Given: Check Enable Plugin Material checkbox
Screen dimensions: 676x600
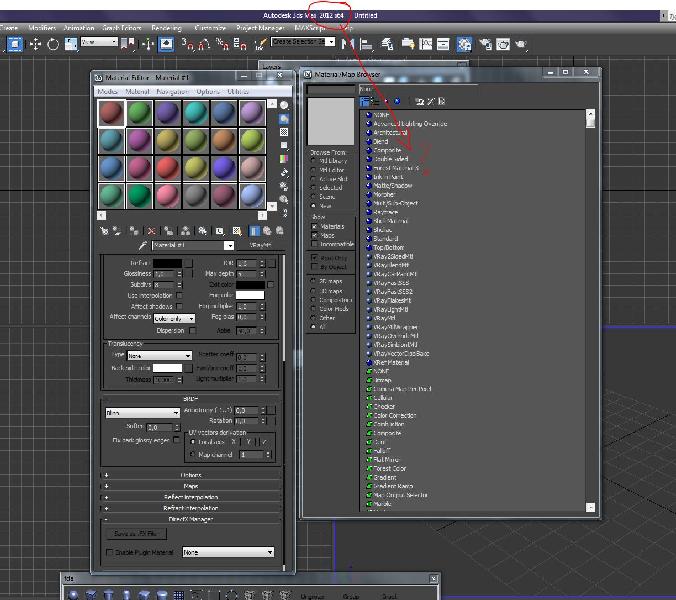Looking at the screenshot, I should coord(110,552).
